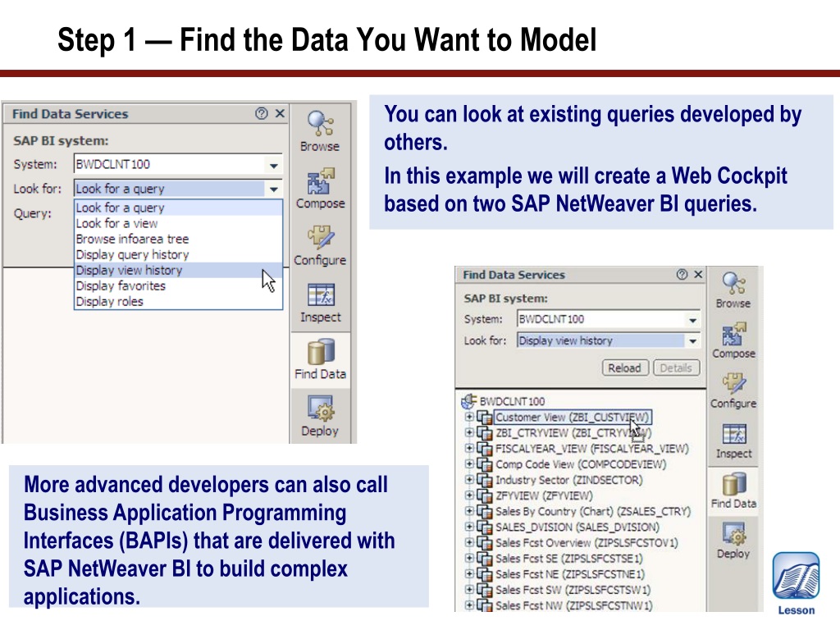Open Compose in the panel with the open Look for list
840x630 pixels.
click(x=321, y=189)
